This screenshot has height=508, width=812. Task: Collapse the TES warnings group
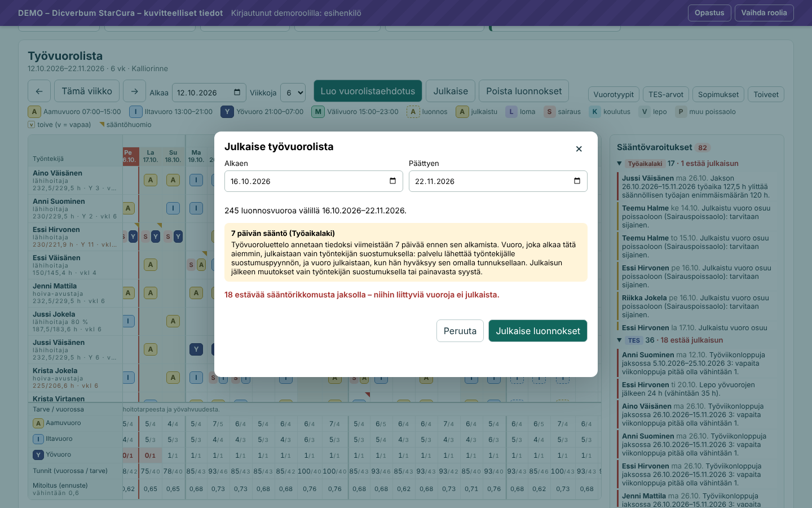619,340
